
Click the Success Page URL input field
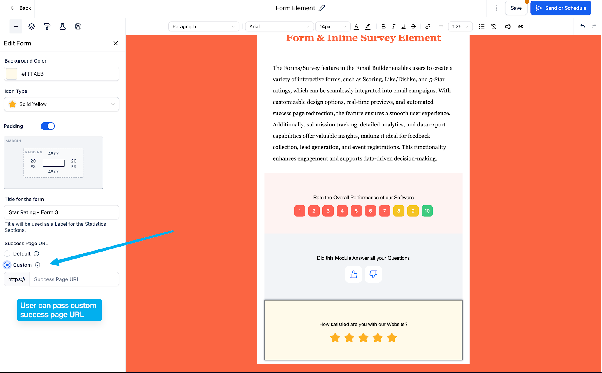[74, 279]
